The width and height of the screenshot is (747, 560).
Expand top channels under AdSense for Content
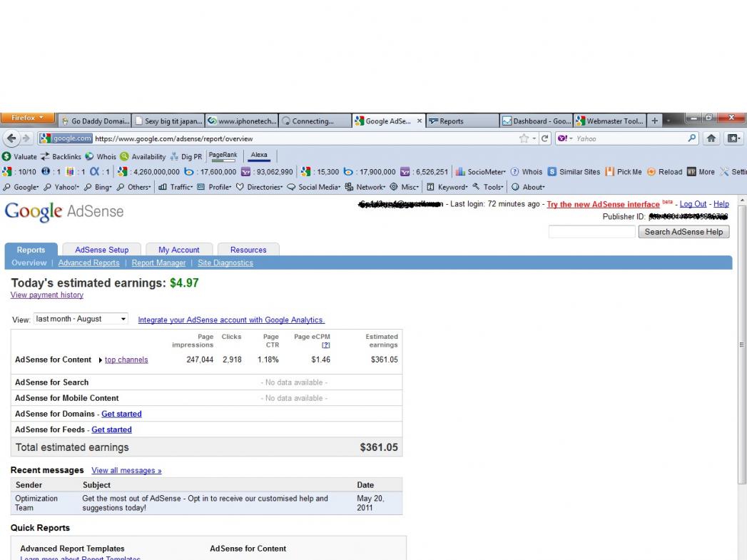pos(126,360)
